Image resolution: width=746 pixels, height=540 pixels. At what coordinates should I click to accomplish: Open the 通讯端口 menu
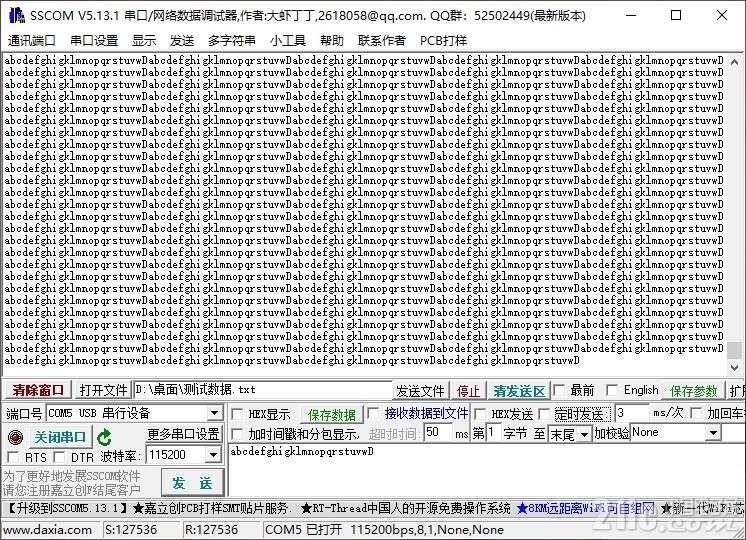31,40
